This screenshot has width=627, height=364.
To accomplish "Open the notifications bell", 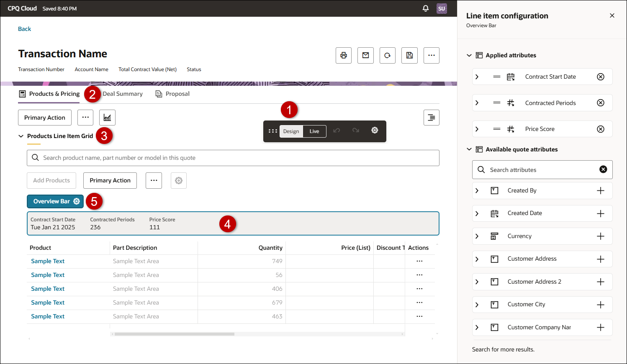I will click(x=426, y=8).
